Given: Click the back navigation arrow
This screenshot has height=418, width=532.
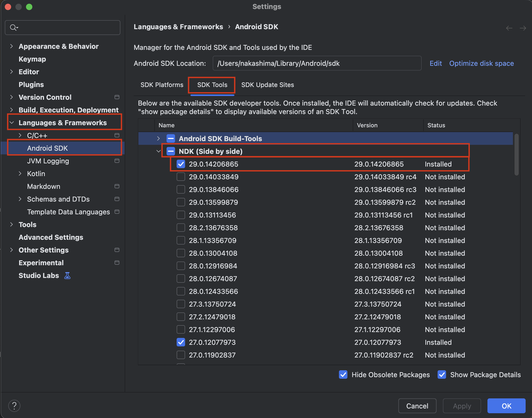Looking at the screenshot, I should [x=509, y=28].
